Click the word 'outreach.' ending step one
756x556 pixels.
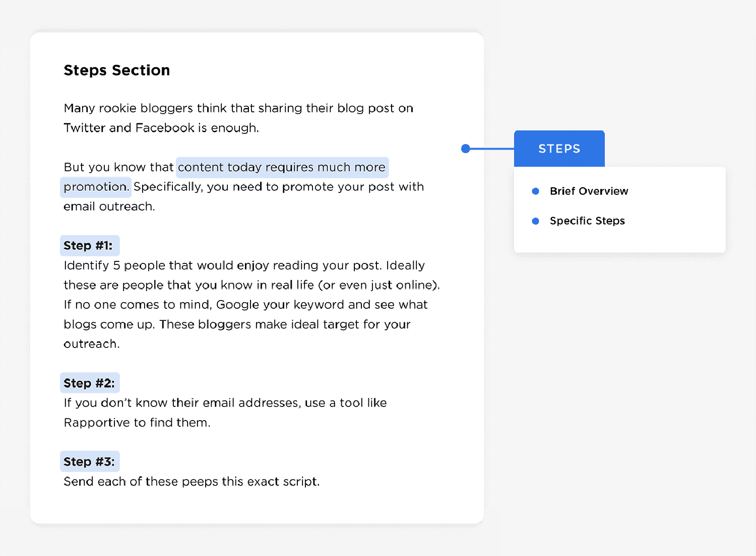92,344
